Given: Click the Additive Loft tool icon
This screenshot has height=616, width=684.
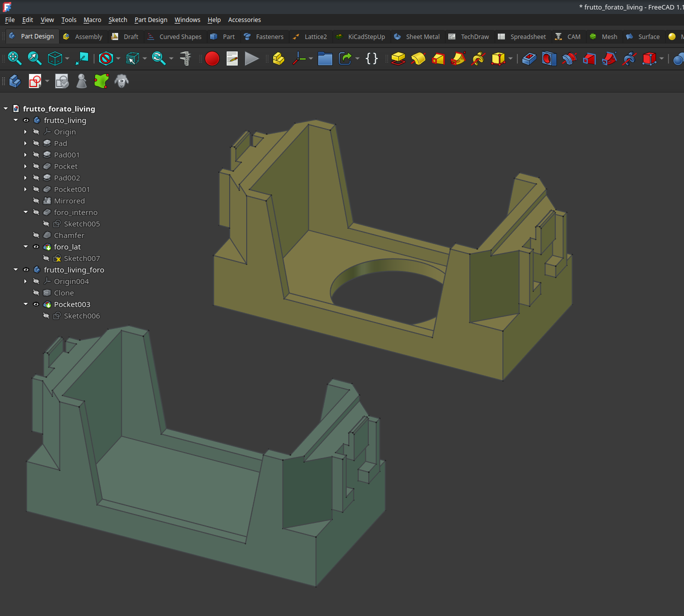Looking at the screenshot, I should pos(438,58).
